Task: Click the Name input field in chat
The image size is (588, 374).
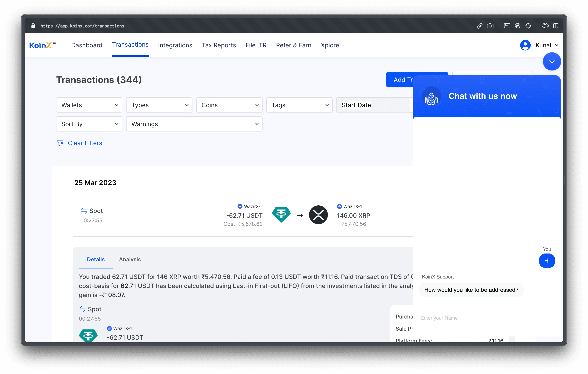Action: [486, 318]
